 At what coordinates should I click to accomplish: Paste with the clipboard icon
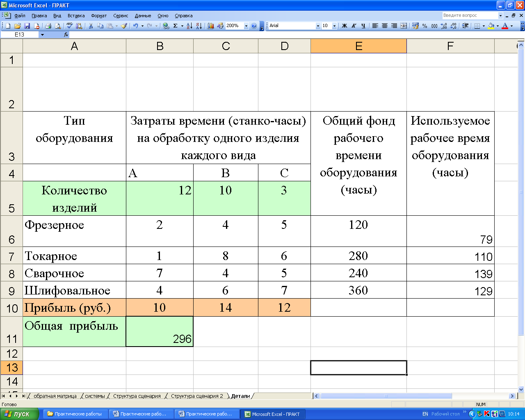[x=110, y=26]
